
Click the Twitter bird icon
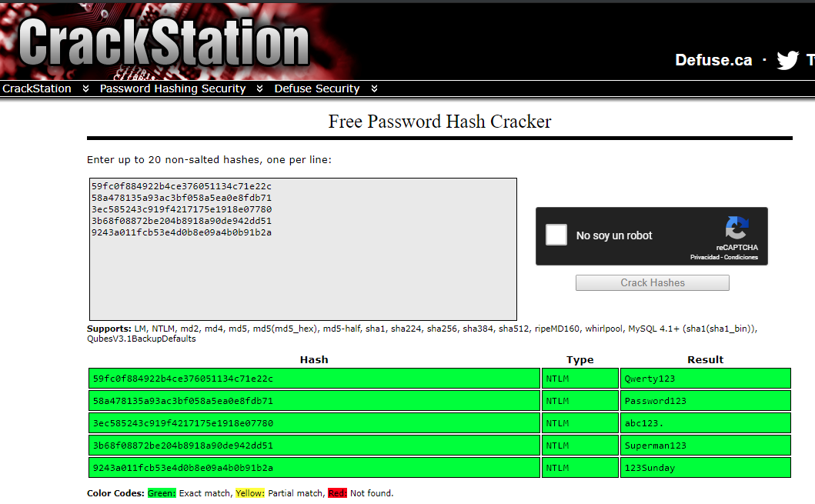click(x=787, y=59)
